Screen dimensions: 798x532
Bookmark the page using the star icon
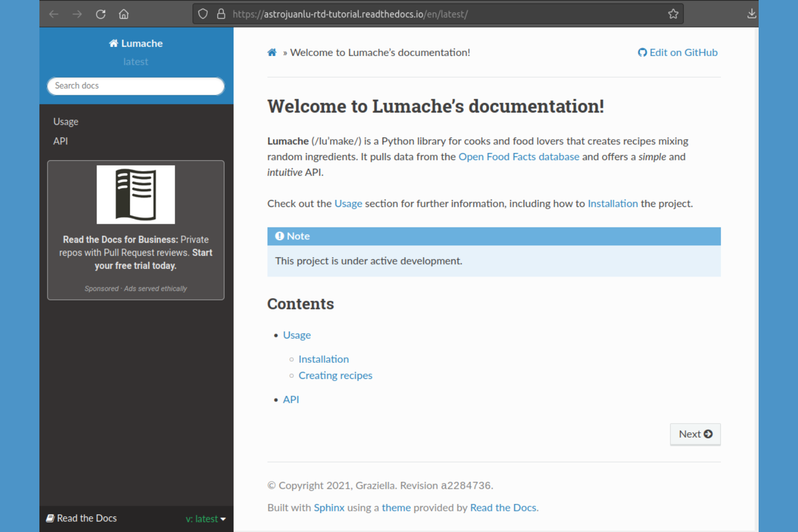coord(673,13)
